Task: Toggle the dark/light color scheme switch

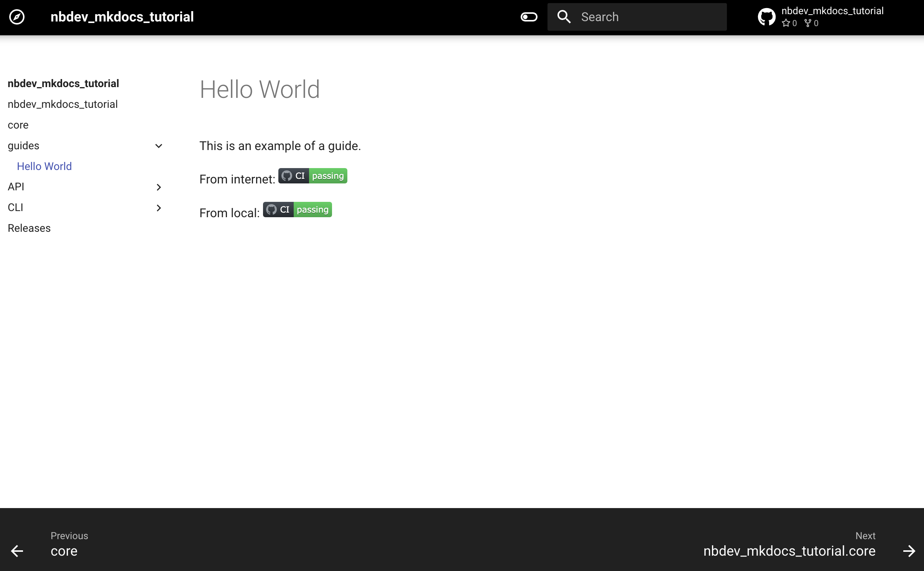Action: click(529, 17)
